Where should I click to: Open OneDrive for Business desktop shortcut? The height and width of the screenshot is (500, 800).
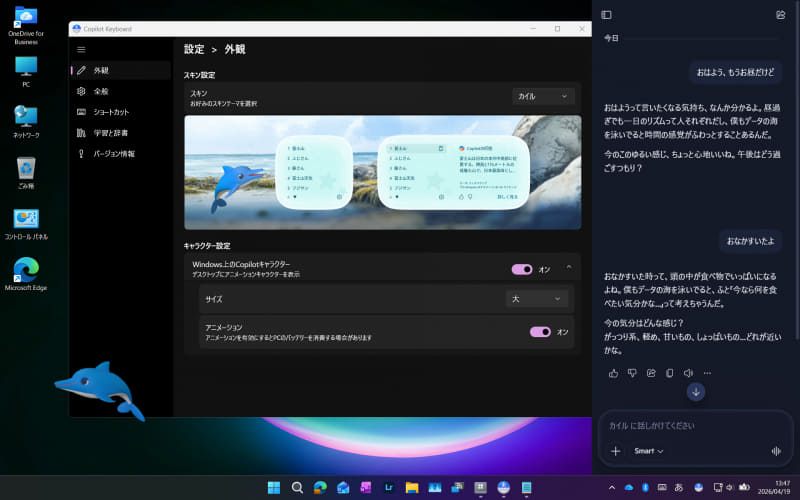tap(26, 26)
